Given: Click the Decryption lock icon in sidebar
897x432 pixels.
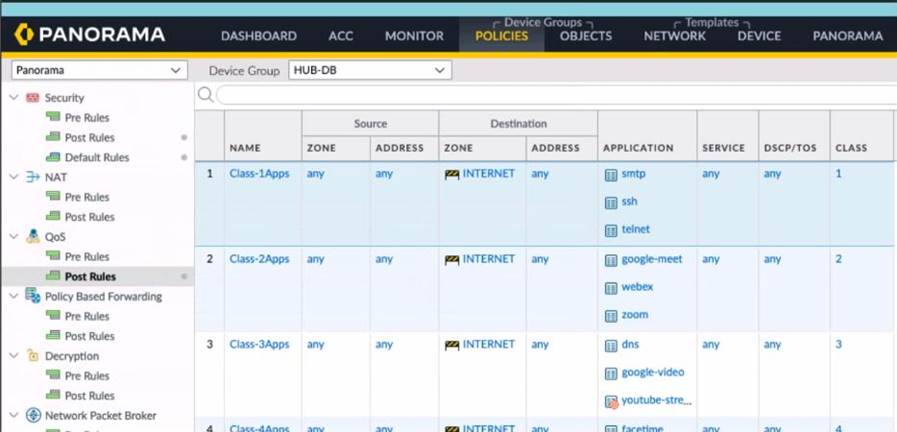Looking at the screenshot, I should (x=32, y=356).
